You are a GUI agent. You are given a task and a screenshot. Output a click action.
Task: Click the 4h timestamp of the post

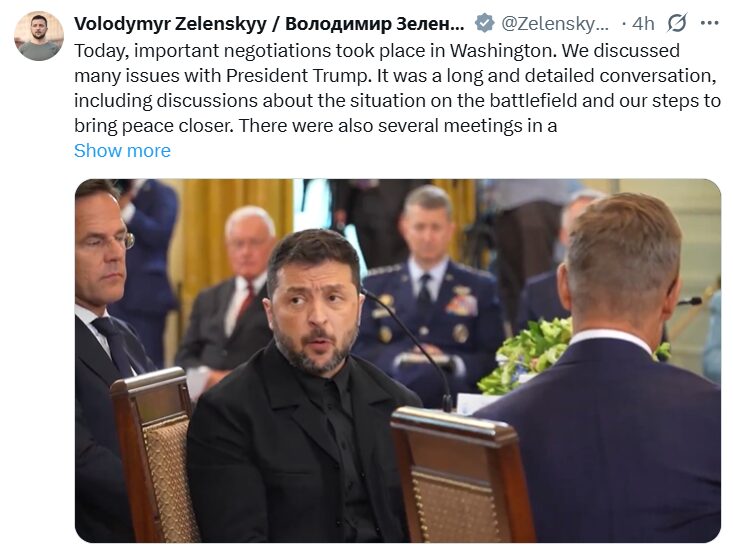click(643, 23)
